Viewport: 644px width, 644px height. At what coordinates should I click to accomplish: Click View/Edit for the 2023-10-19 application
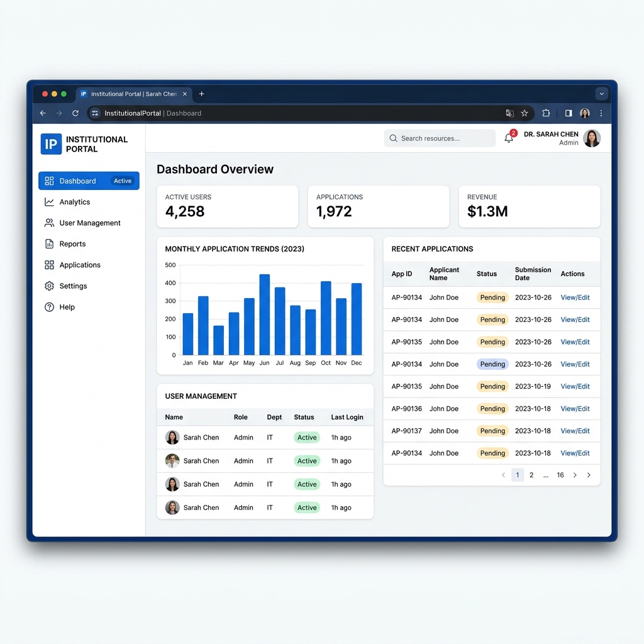tap(575, 386)
